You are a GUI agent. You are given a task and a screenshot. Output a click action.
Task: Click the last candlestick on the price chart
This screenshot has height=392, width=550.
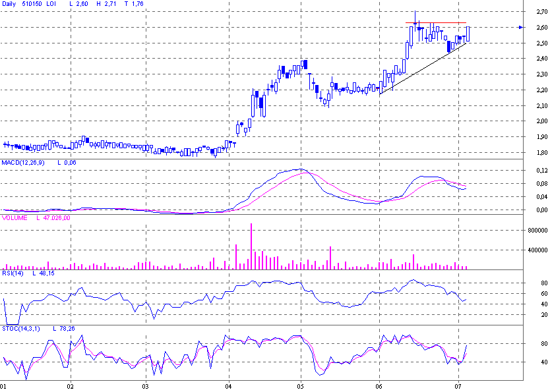(x=468, y=34)
